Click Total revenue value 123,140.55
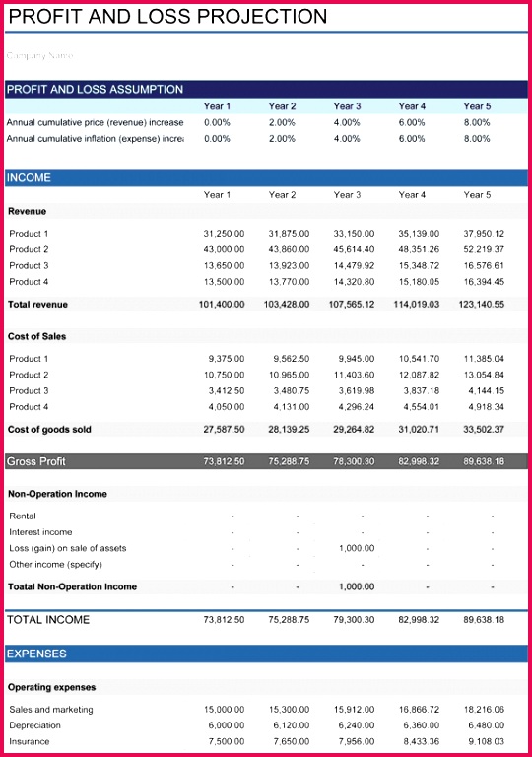The width and height of the screenshot is (532, 757). 482,305
